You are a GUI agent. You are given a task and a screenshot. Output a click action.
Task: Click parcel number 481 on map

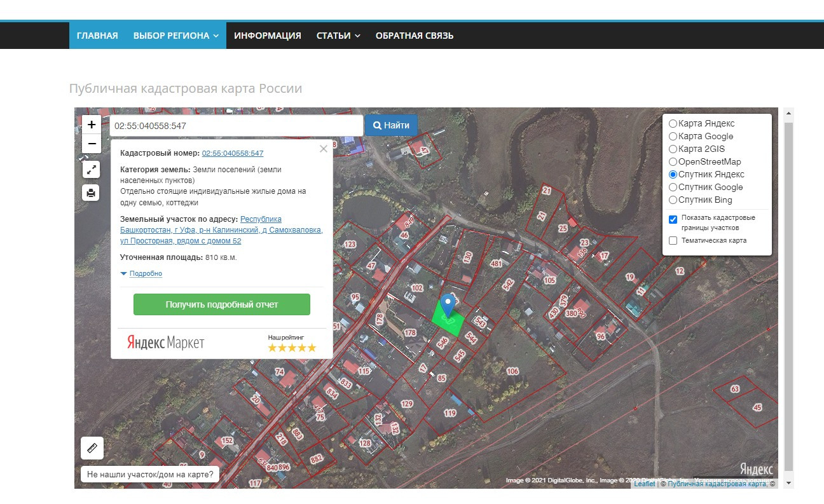click(x=497, y=263)
